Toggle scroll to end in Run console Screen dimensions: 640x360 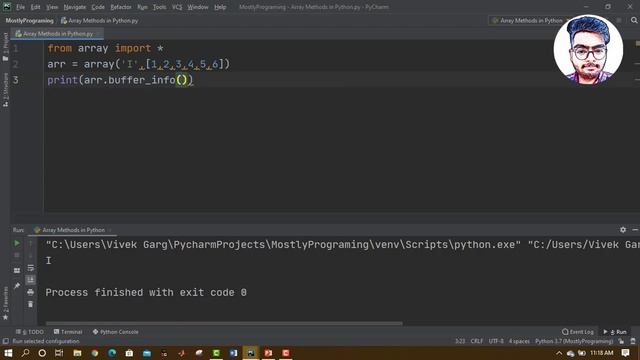(x=31, y=280)
